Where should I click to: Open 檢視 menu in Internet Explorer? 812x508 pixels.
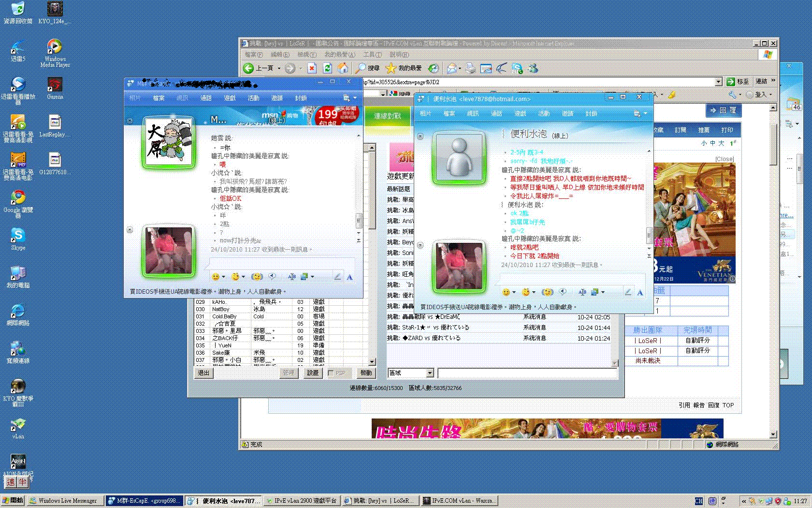coord(307,55)
